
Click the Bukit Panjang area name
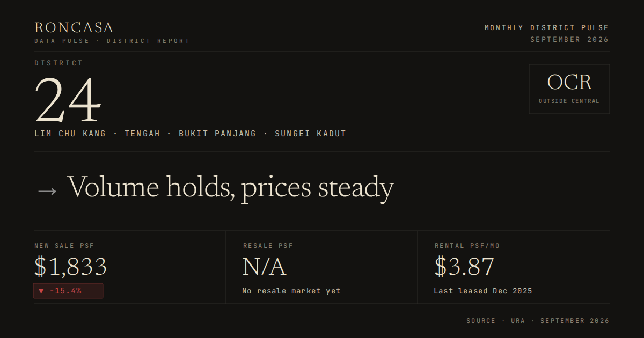coord(217,134)
